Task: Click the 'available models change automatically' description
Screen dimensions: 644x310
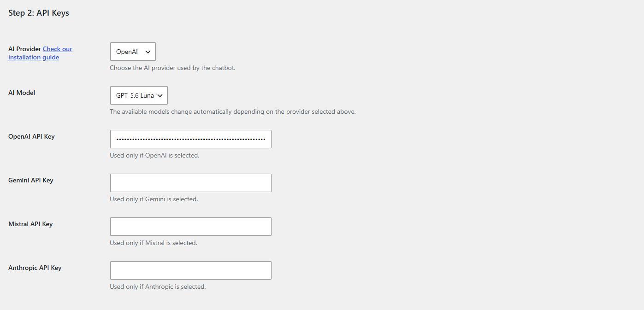Action: click(233, 111)
